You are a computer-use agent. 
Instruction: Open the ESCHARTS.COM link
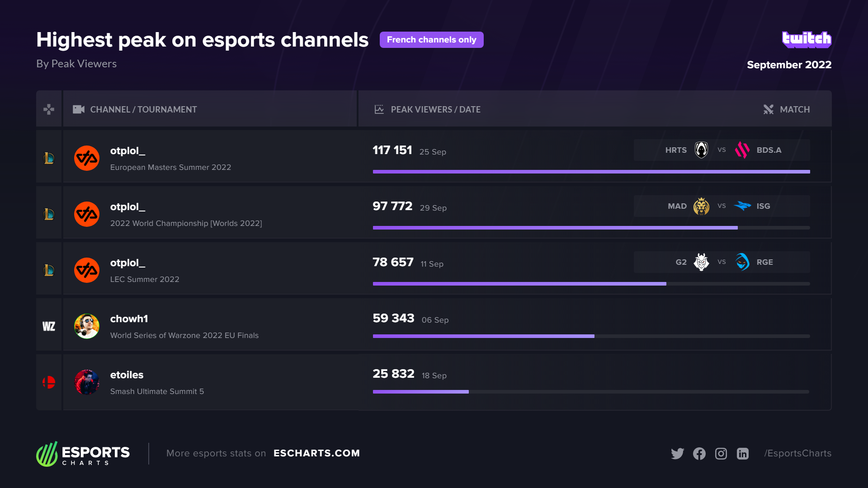[316, 453]
